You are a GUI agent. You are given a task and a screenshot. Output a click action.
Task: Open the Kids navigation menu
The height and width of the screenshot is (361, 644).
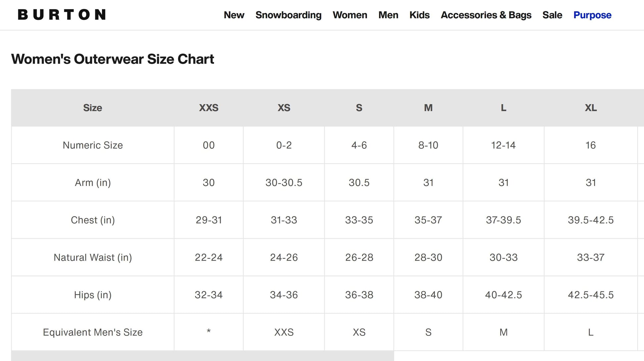click(419, 15)
